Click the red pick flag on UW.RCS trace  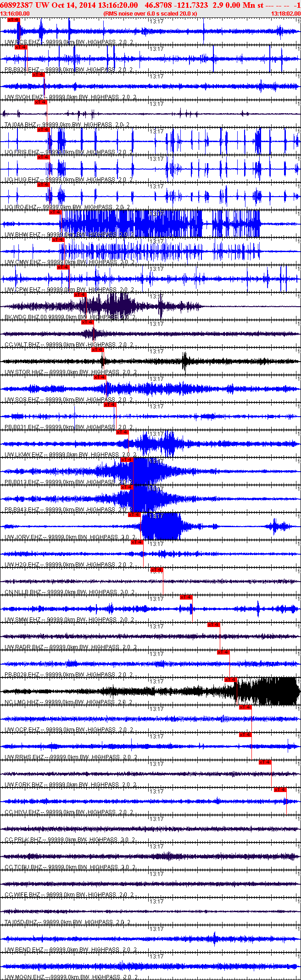pos(14,20)
